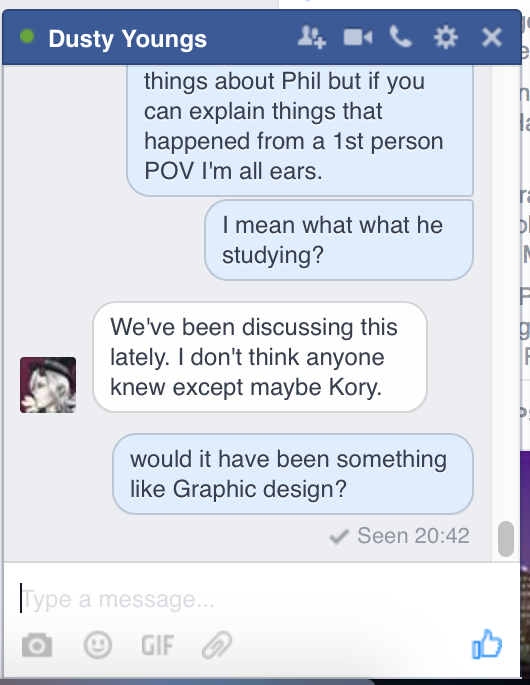530x685 pixels.
Task: Close the Dusty Youngs chat window
Action: click(492, 37)
